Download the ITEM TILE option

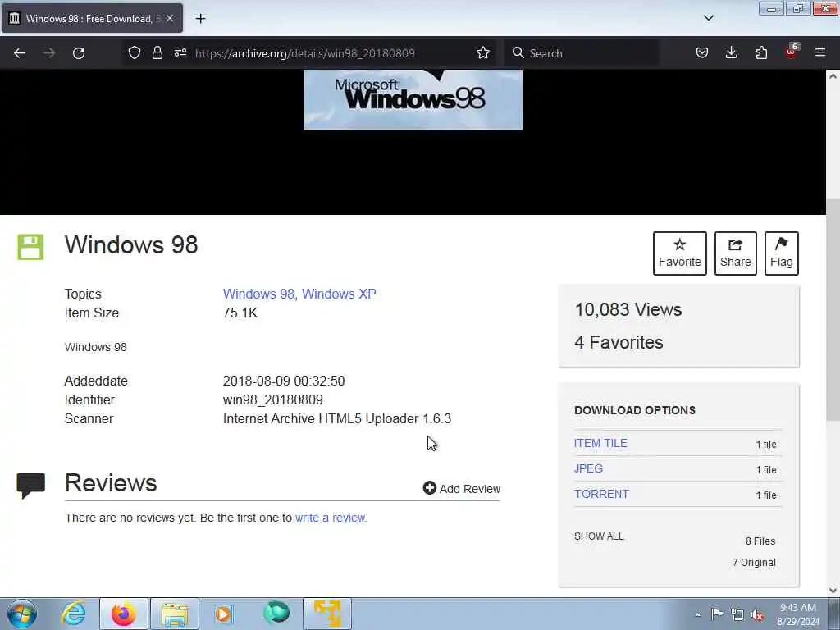(600, 443)
